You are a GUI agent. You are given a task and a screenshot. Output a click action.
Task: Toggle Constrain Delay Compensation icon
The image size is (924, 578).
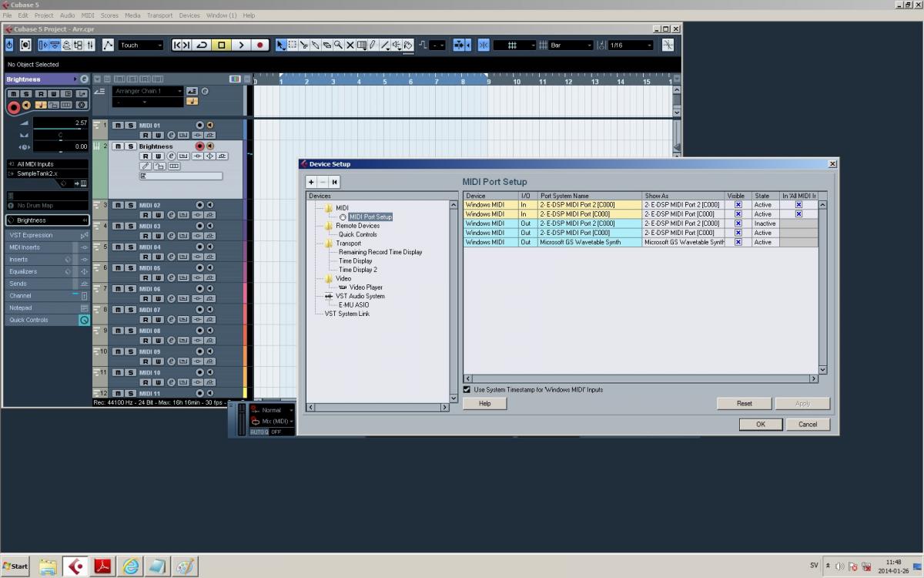pyautogui.click(x=25, y=45)
